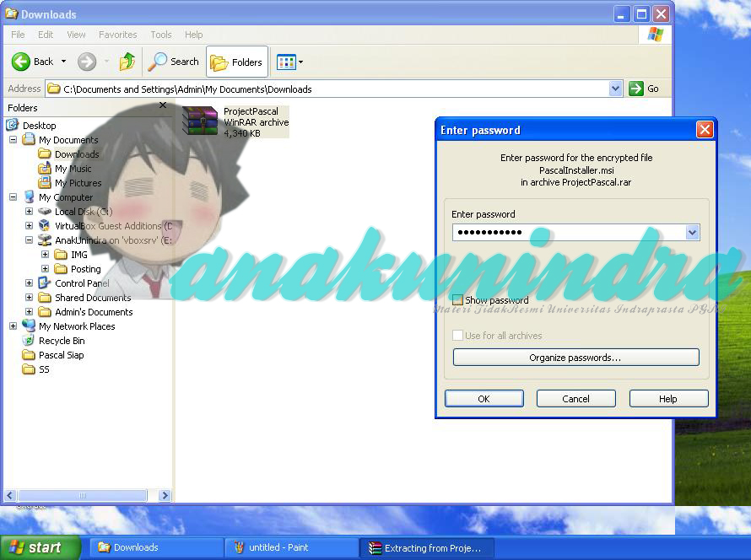
Task: Click inside the Enter password field
Action: pos(565,232)
